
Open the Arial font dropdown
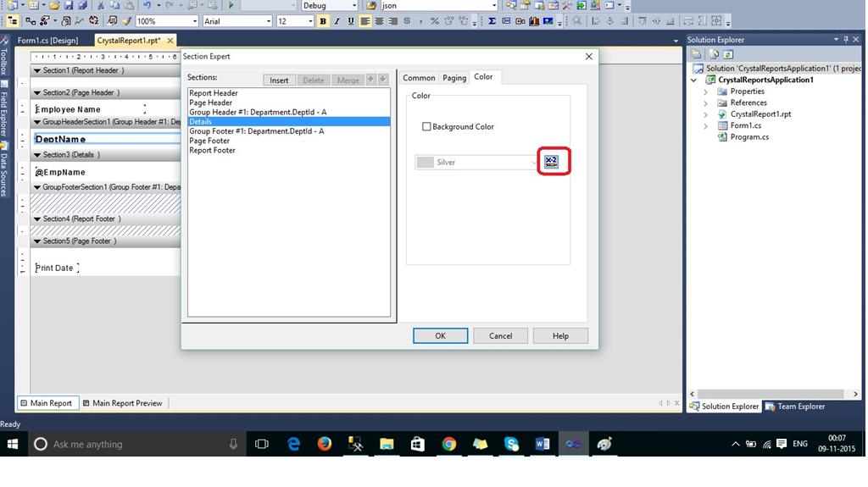click(x=269, y=21)
